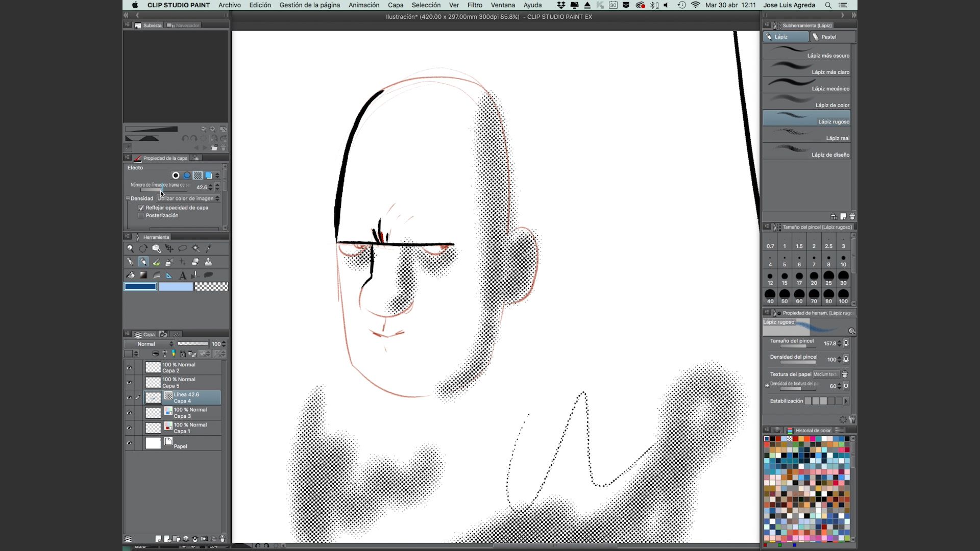Open Densidad del pincel dynamics button
980x551 pixels.
[846, 359]
